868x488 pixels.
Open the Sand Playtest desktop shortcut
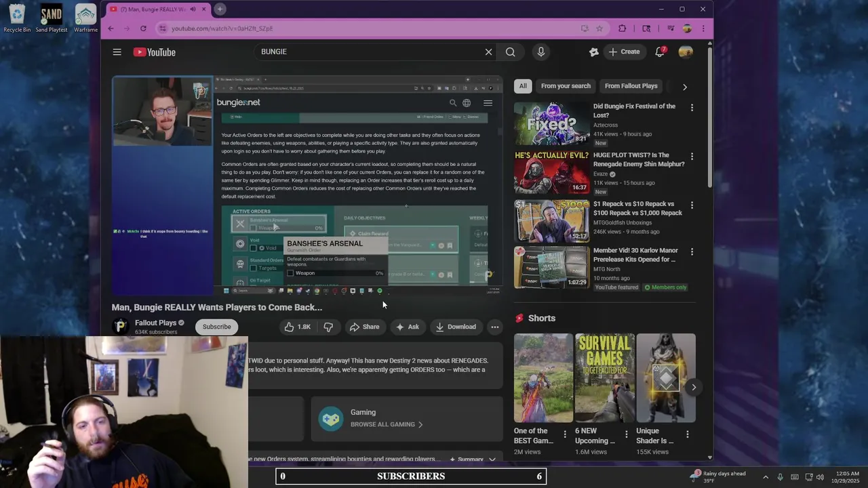[51, 19]
